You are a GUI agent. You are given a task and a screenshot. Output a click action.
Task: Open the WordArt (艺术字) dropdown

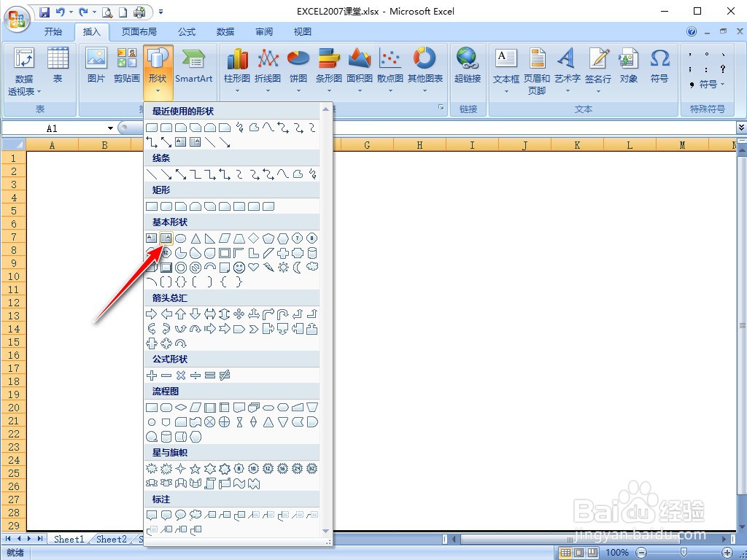pos(567,71)
